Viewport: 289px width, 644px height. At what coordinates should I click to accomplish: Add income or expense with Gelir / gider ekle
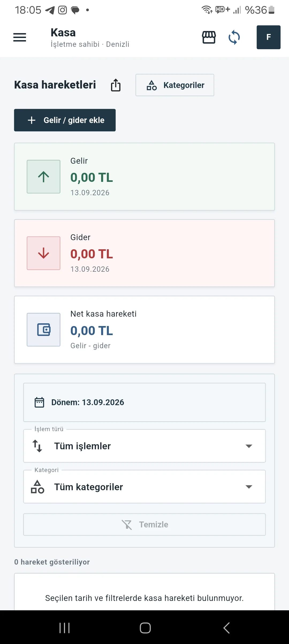[65, 120]
